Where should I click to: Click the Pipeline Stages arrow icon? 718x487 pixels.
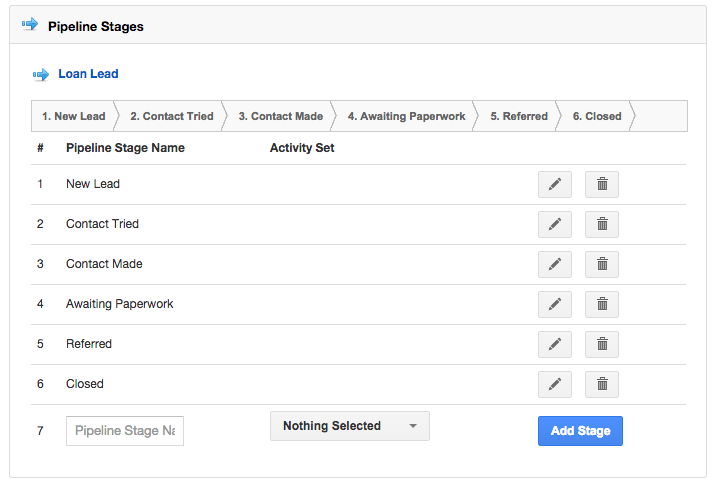pos(30,26)
